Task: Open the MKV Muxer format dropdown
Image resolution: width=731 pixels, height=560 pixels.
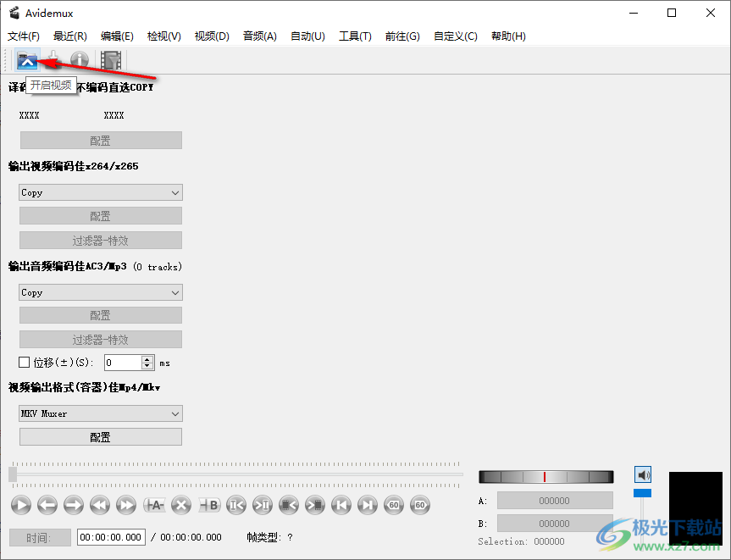Action: (x=100, y=414)
